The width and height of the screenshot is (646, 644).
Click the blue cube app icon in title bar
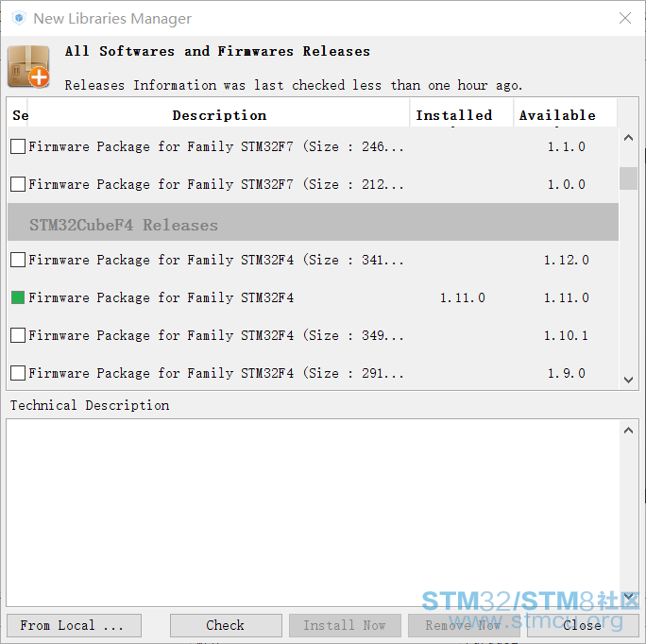tap(19, 18)
